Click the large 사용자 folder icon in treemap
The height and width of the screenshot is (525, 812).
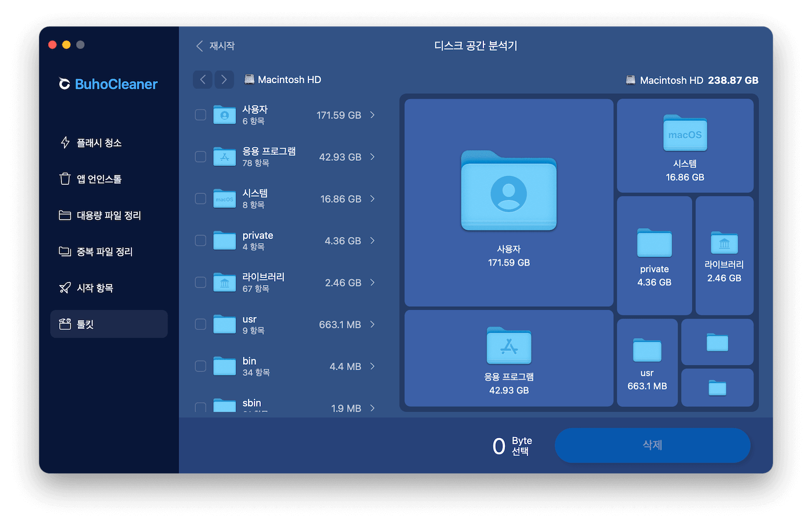coord(509,191)
